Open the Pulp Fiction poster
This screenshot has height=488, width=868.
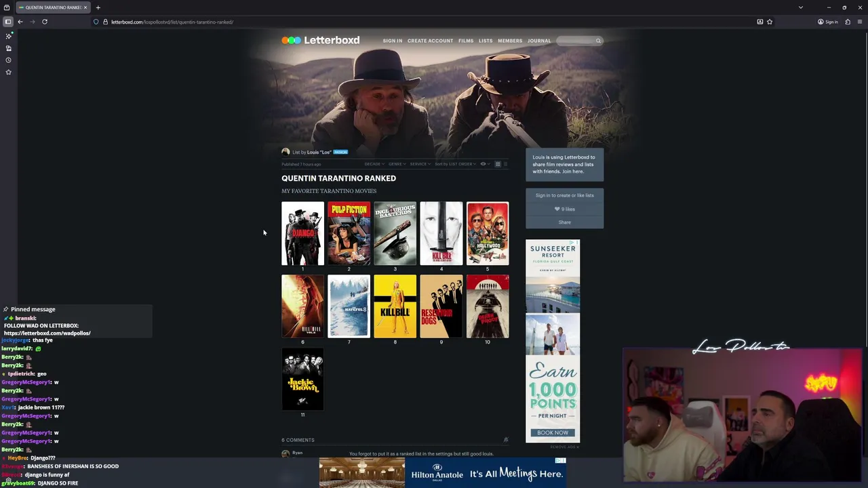tap(349, 233)
